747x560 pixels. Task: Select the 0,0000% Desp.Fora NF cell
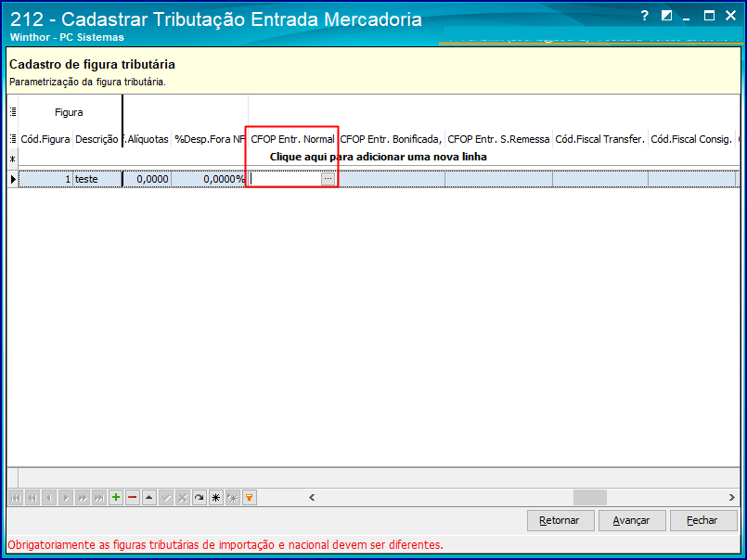(x=210, y=179)
